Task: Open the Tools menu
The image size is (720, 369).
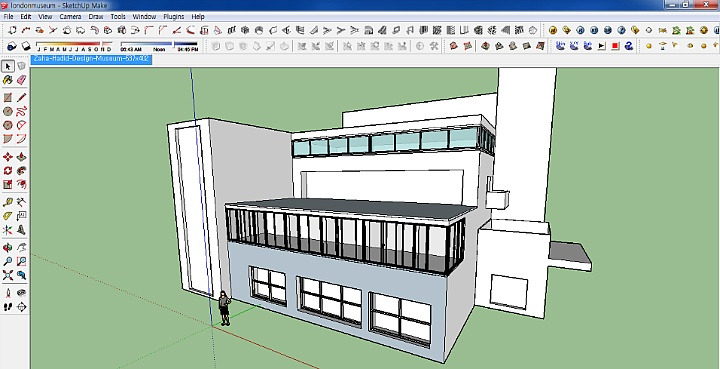Action: [118, 17]
